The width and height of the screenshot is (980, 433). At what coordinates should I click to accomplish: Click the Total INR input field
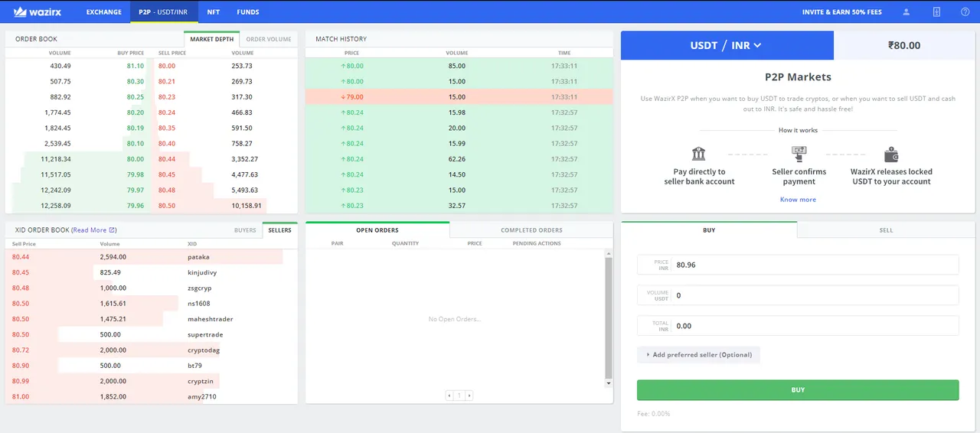click(798, 326)
